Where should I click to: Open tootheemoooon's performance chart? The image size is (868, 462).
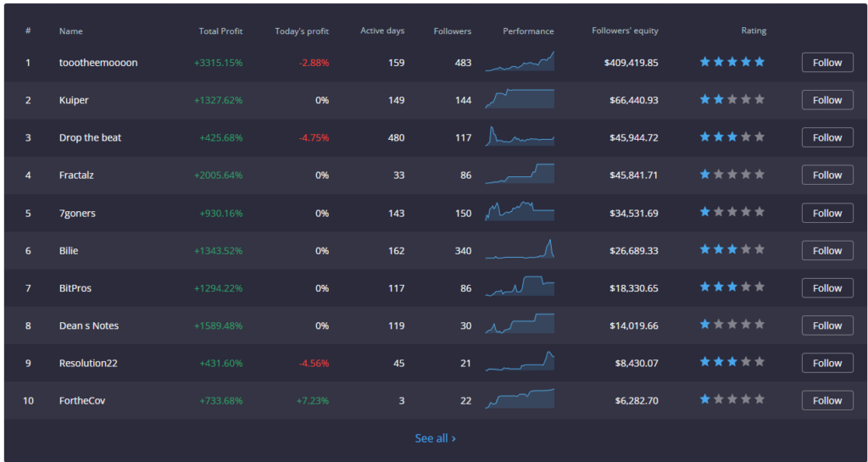[520, 63]
